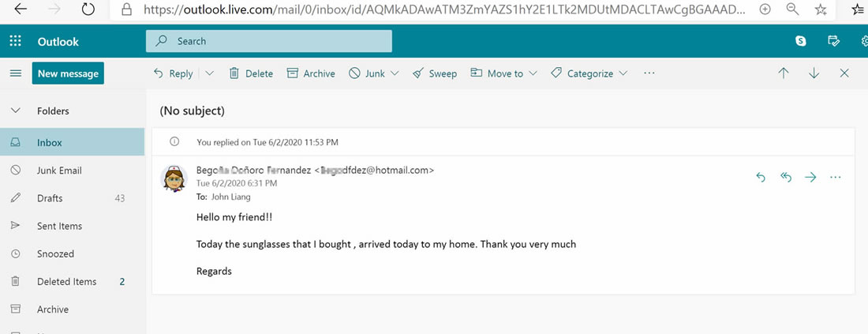
Task: Expand the Reply options dropdown arrow
Action: [x=210, y=73]
